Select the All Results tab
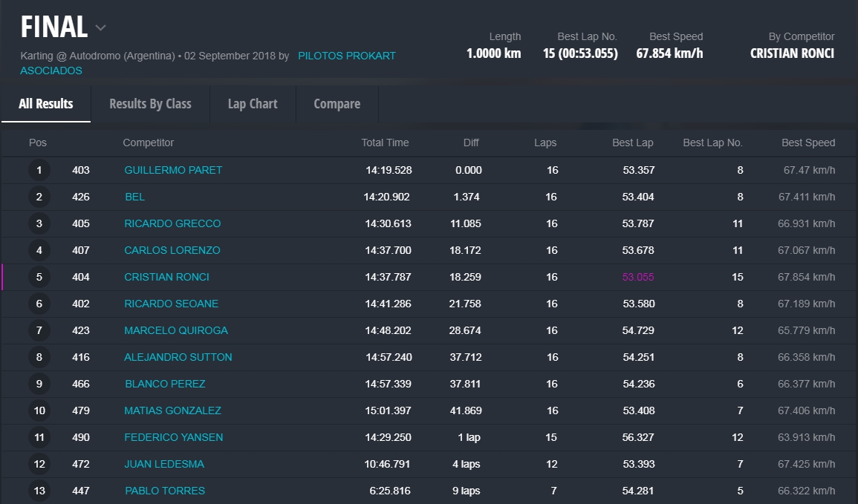 click(46, 104)
